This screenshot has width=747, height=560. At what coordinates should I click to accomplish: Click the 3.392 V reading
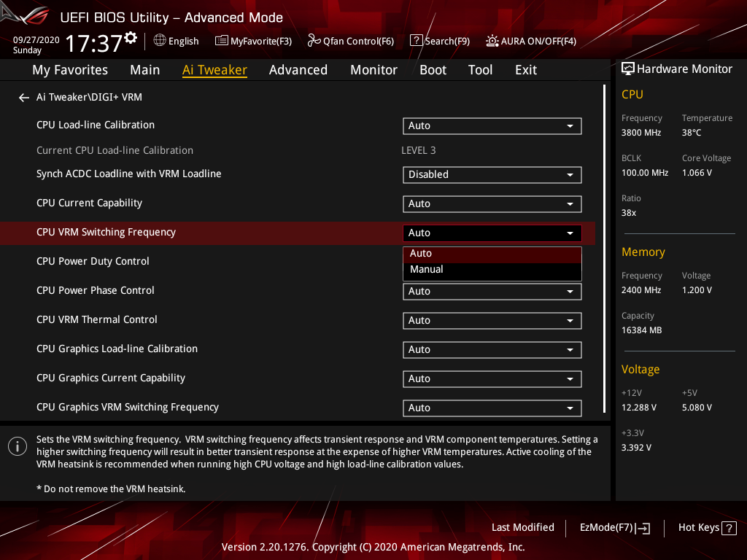(x=636, y=448)
